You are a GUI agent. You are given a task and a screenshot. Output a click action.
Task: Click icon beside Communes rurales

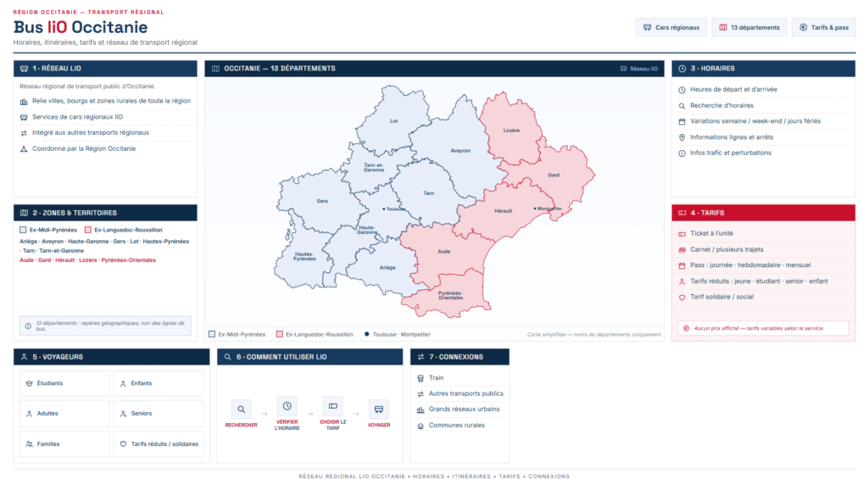[x=420, y=426]
